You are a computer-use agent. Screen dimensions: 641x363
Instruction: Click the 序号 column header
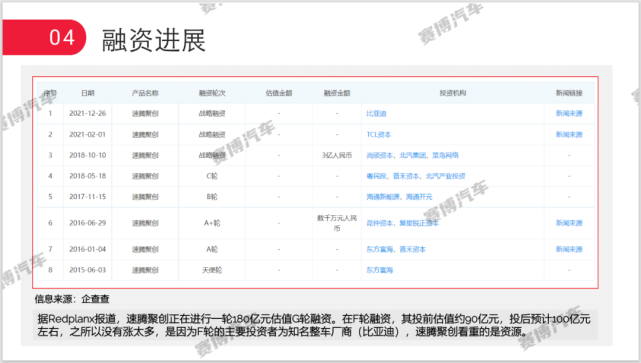pos(50,93)
